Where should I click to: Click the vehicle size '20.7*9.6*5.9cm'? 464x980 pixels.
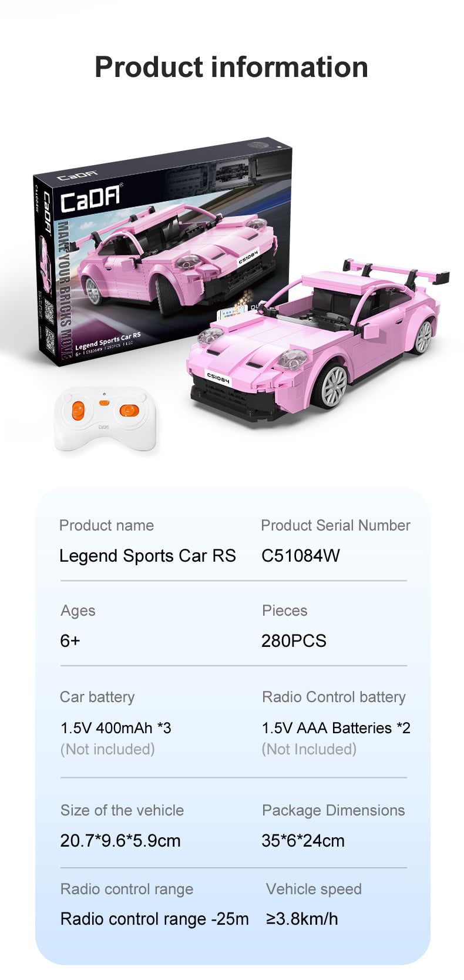[120, 841]
